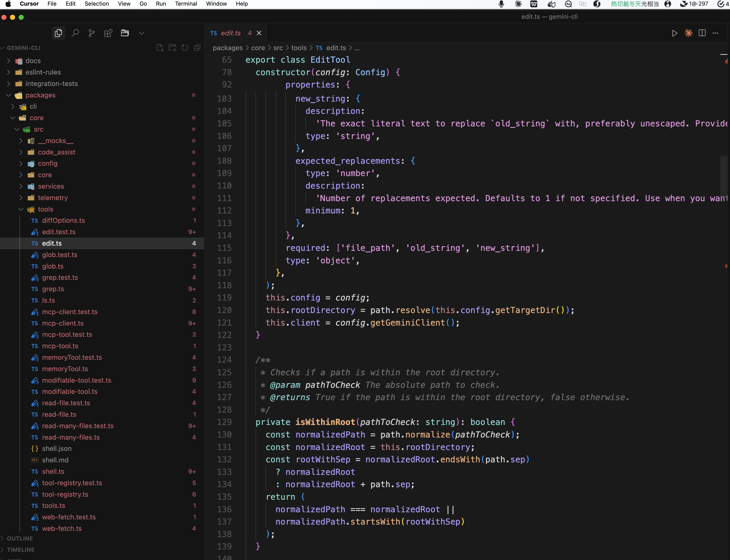Image resolution: width=730 pixels, height=560 pixels.
Task: Click the New Folder icon in explorer header
Action: coord(172,48)
